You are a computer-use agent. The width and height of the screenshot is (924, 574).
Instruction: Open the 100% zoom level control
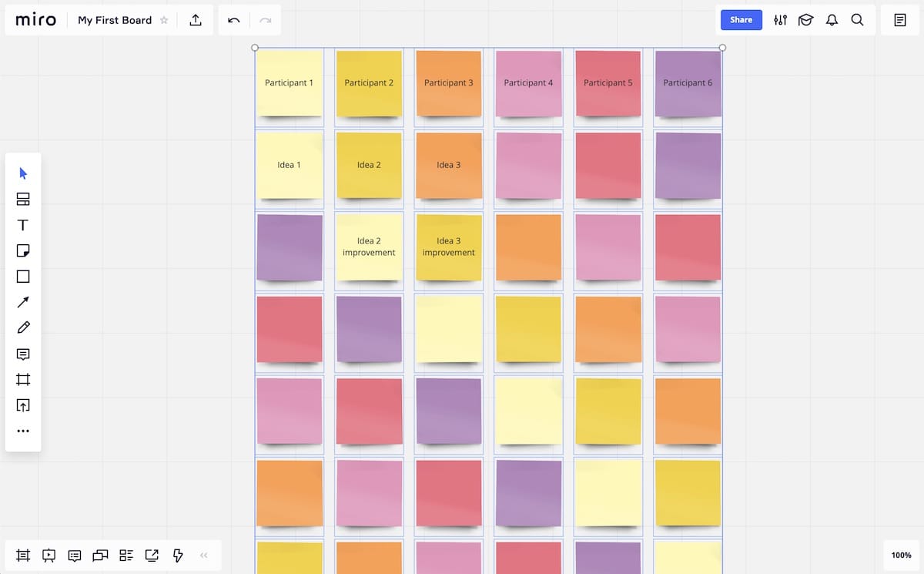coord(901,555)
